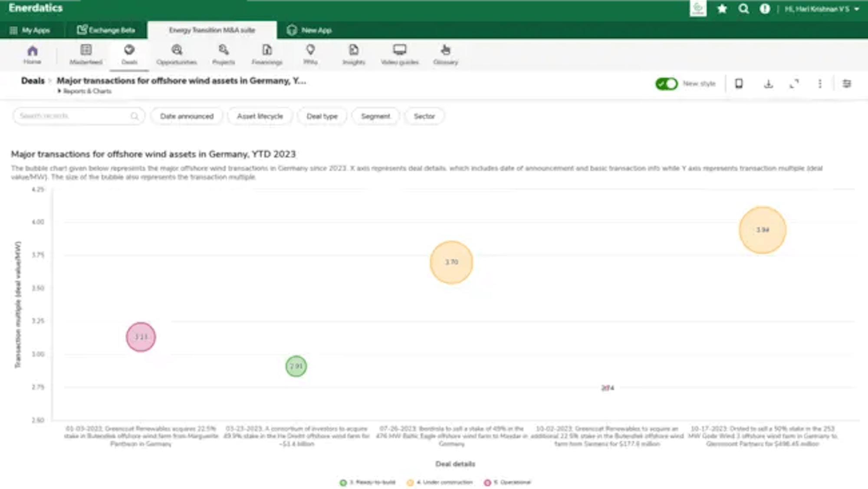
Task: Click the 'Deal details' axis label
Action: click(x=455, y=464)
